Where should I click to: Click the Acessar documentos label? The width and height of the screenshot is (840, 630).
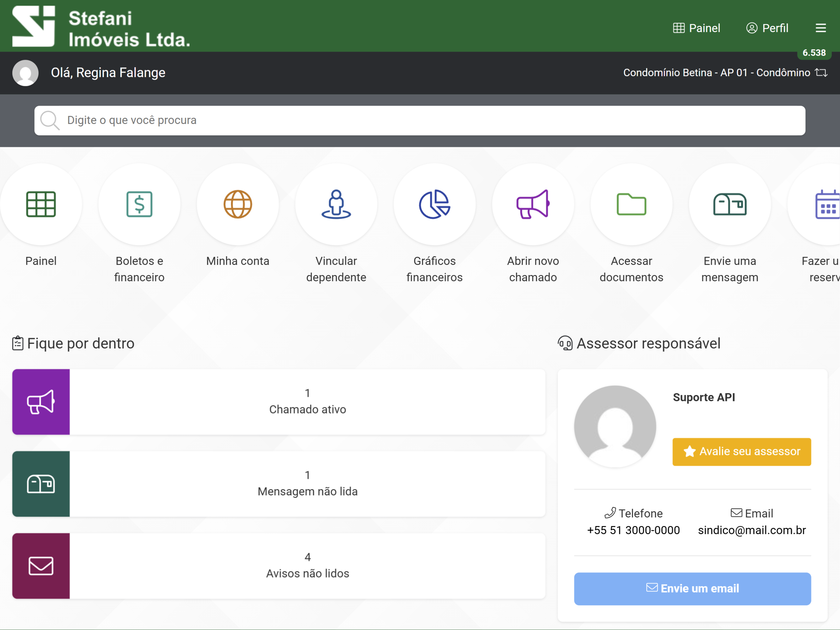pyautogui.click(x=631, y=269)
